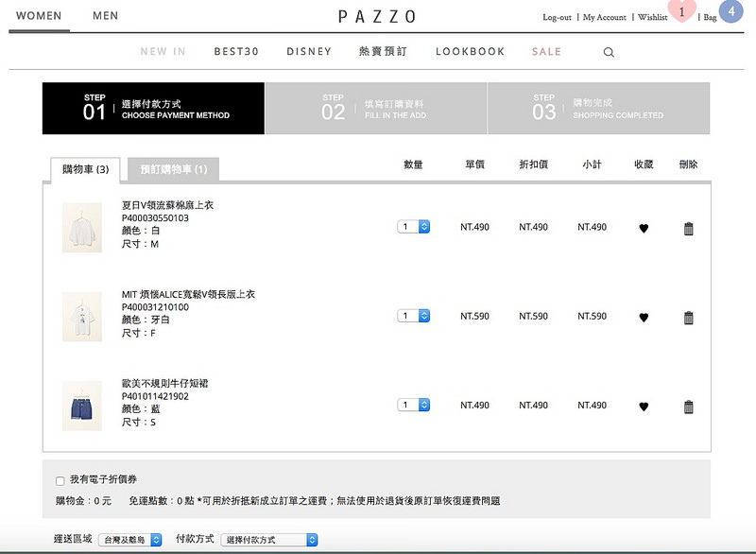Open the Wishlist link
This screenshot has width=756, height=554.
[x=653, y=17]
